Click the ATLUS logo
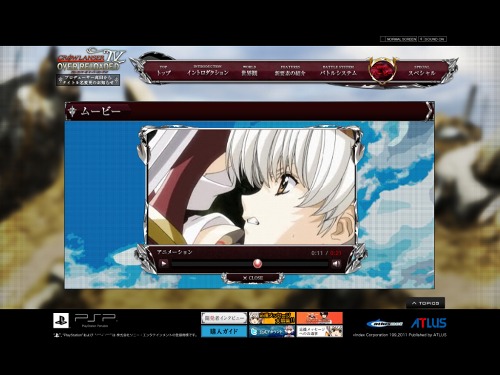Screen dimensions: 500x375 (x=429, y=323)
